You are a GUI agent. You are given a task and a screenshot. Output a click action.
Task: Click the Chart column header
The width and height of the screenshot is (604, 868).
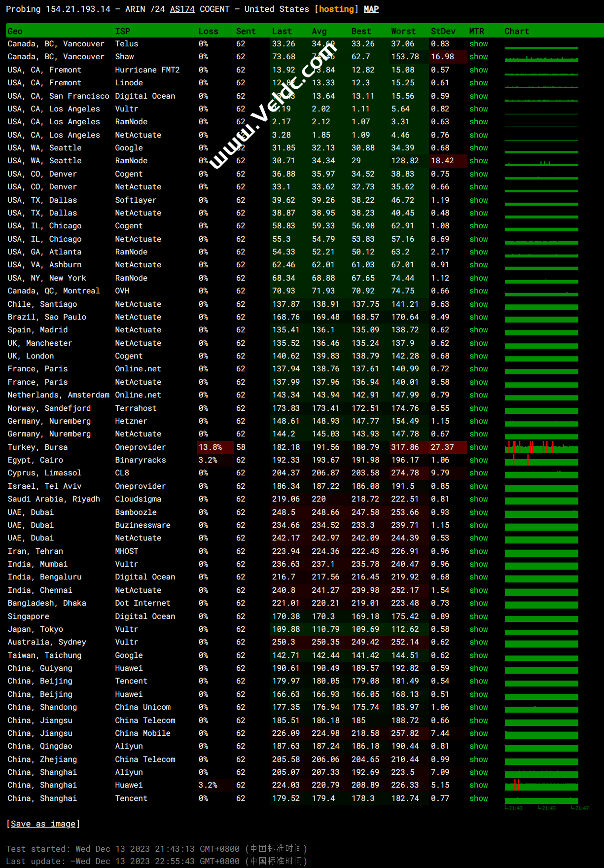pos(516,31)
